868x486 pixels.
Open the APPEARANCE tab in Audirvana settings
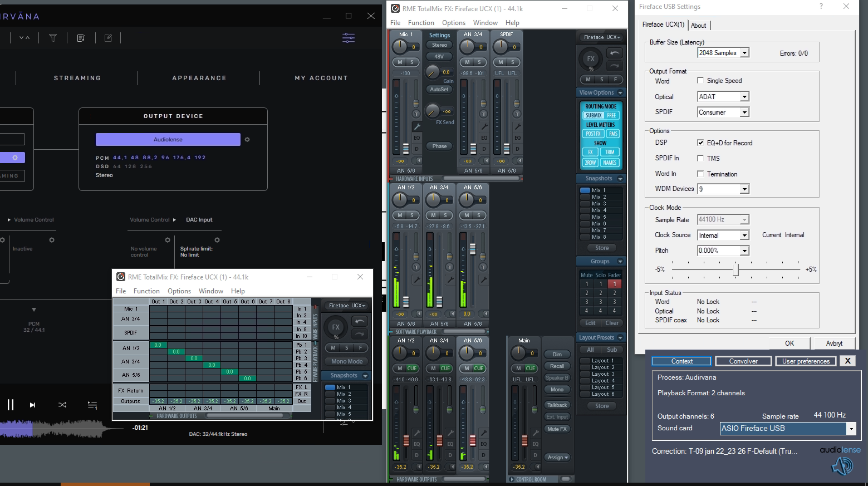tap(199, 78)
